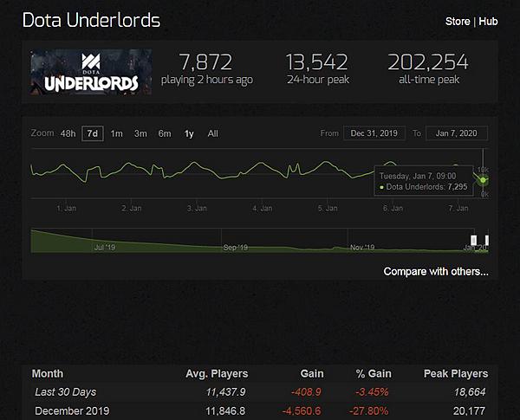Click the 202,254 all-time peak figure
This screenshot has width=520, height=420.
point(428,62)
